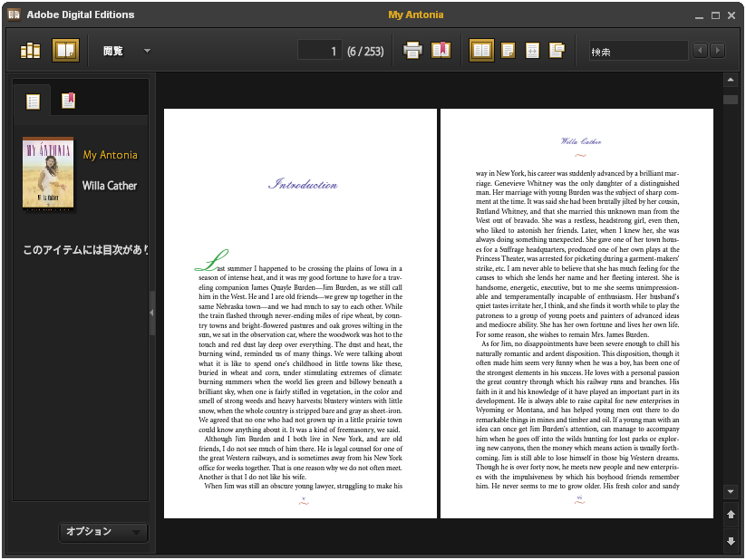The width and height of the screenshot is (746, 560).
Task: Choose custom fit view icon
Action: (557, 51)
